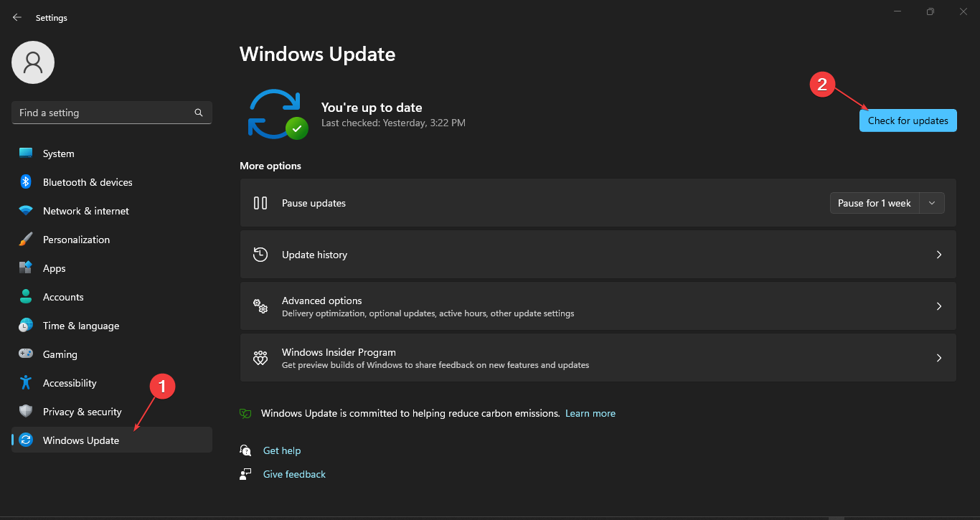Focus the Find a setting search box
Image resolution: width=980 pixels, height=520 pixels.
tap(112, 113)
